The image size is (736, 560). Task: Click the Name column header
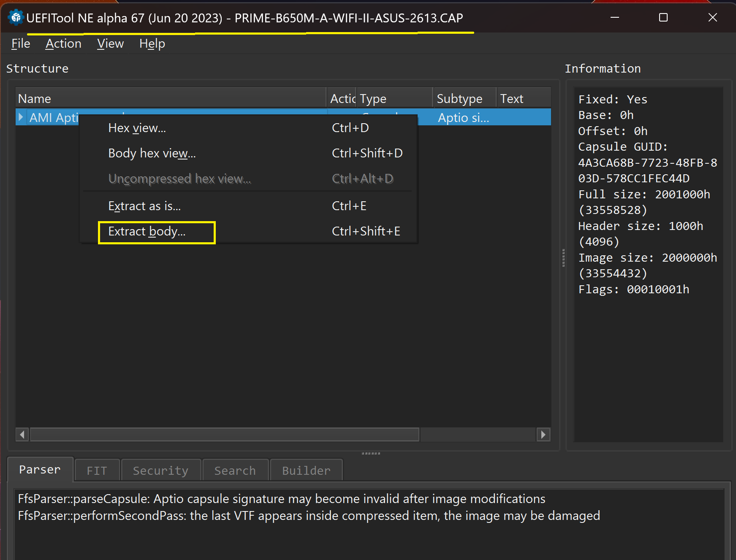(169, 99)
